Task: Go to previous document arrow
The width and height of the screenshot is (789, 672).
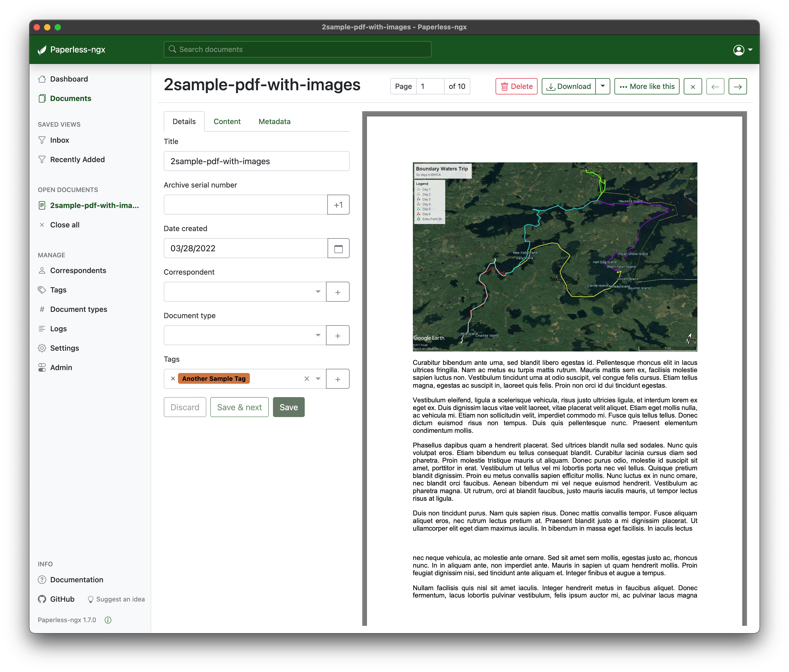Action: pyautogui.click(x=715, y=86)
